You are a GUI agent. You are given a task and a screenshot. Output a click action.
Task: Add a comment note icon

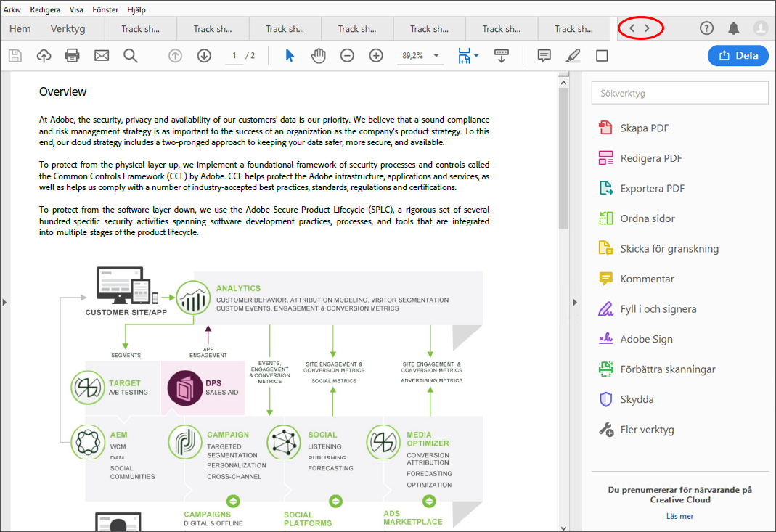point(544,55)
